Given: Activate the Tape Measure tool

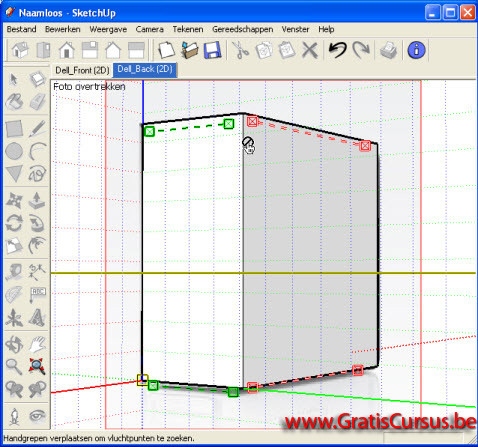Looking at the screenshot, I should [14, 272].
